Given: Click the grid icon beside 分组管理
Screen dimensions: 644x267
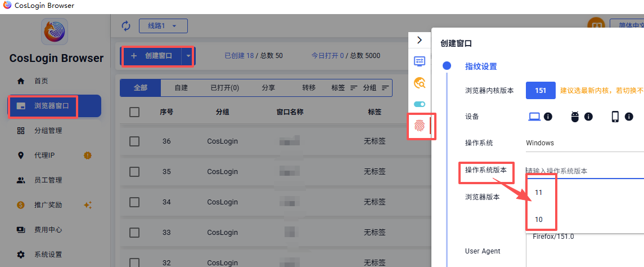Looking at the screenshot, I should click(x=21, y=131).
